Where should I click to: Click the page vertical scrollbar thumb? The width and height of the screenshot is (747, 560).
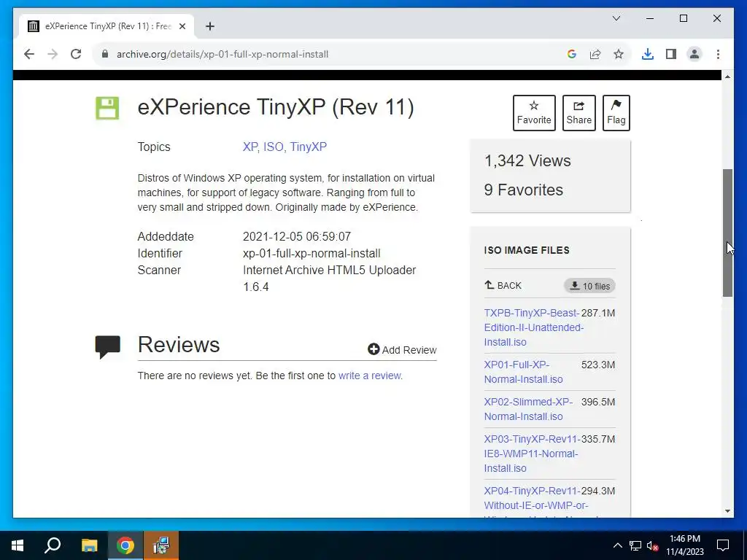727,233
